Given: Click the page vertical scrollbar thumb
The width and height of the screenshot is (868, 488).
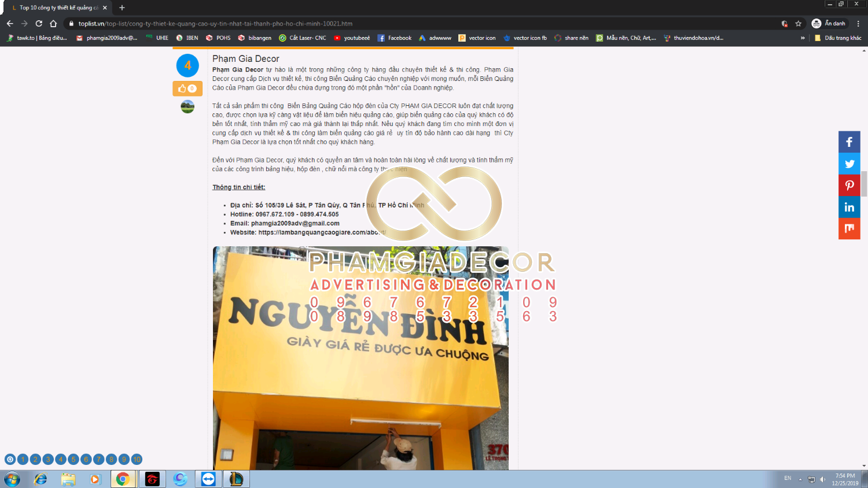Looking at the screenshot, I should 864,184.
